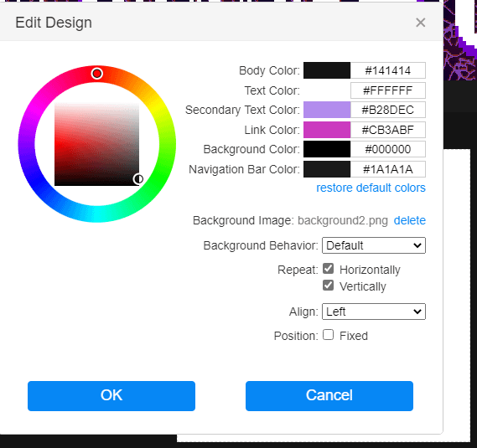Confirm design changes with OK
477x448 pixels.
(x=111, y=396)
